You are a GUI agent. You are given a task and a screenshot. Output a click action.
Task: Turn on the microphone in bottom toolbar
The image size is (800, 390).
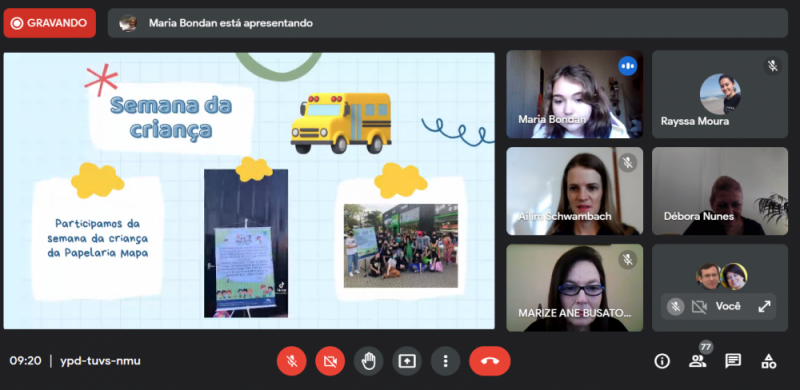[292, 361]
